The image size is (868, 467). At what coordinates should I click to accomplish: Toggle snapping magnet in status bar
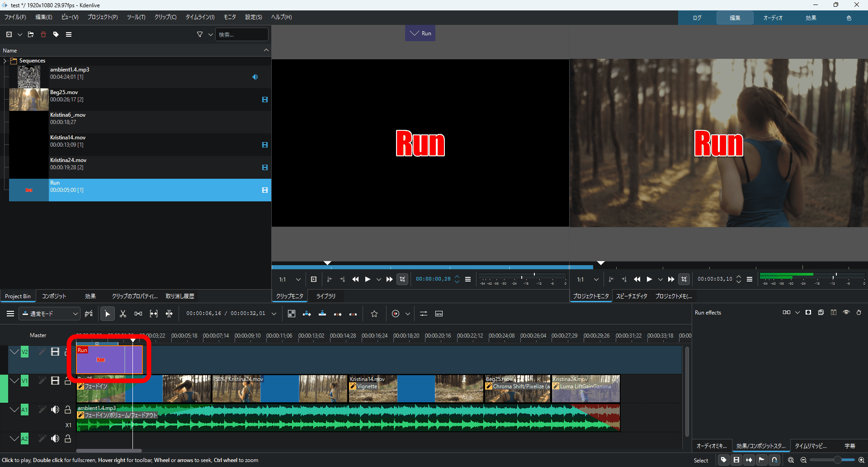click(x=774, y=460)
